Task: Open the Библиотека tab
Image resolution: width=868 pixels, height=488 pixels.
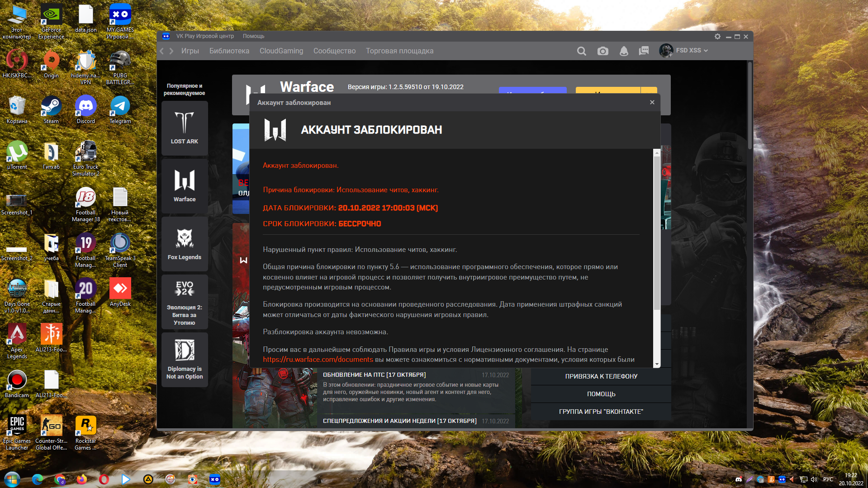Action: point(229,51)
